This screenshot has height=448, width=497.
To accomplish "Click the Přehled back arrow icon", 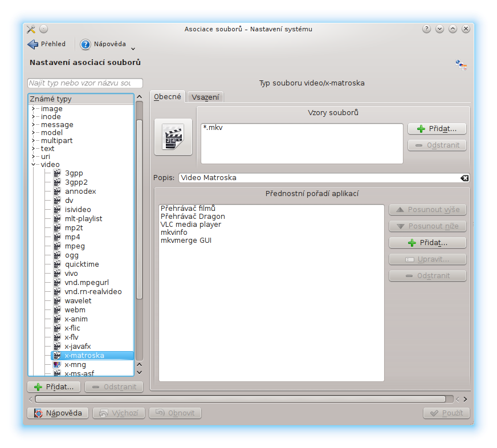I will 32,44.
